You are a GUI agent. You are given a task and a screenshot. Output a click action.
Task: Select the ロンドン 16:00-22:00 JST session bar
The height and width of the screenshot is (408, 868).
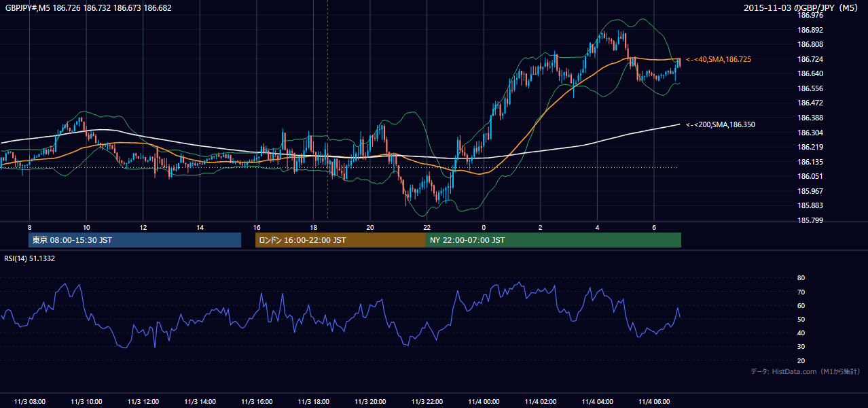(x=340, y=240)
